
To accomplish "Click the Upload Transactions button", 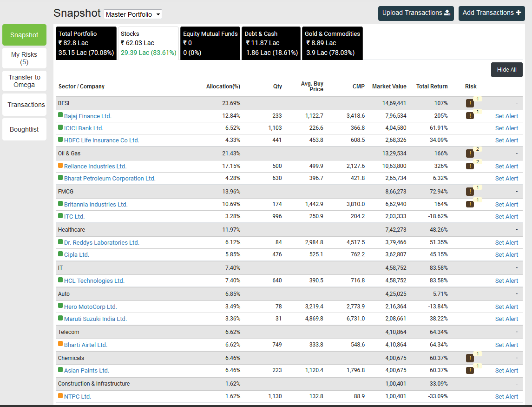I will (x=416, y=13).
